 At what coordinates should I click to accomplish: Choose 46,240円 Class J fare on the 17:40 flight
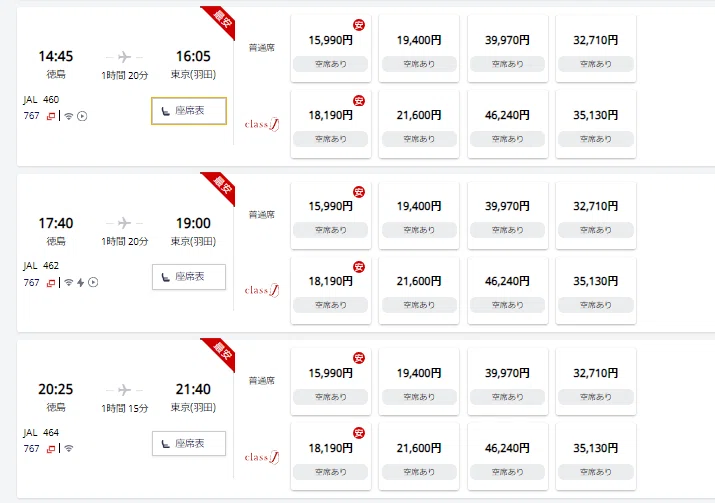[507, 290]
